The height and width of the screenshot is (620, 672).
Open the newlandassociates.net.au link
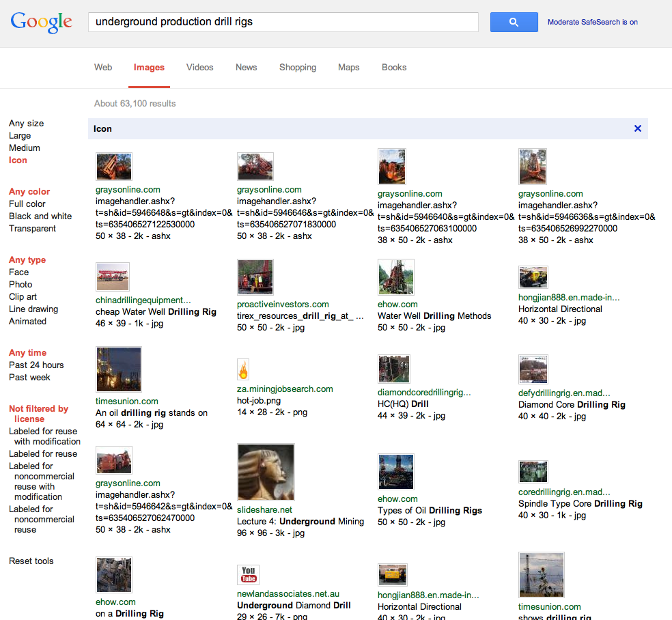(x=288, y=594)
